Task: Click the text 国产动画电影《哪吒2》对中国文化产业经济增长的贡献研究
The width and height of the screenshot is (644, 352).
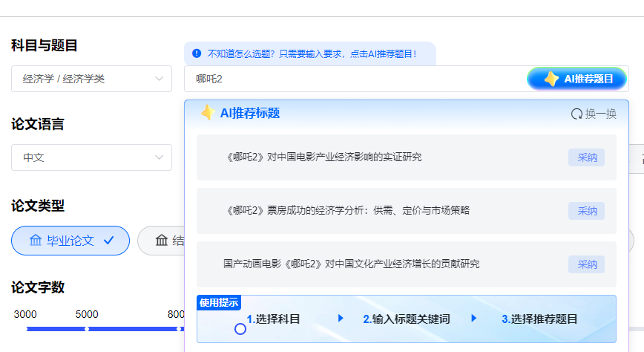Action: pos(352,264)
